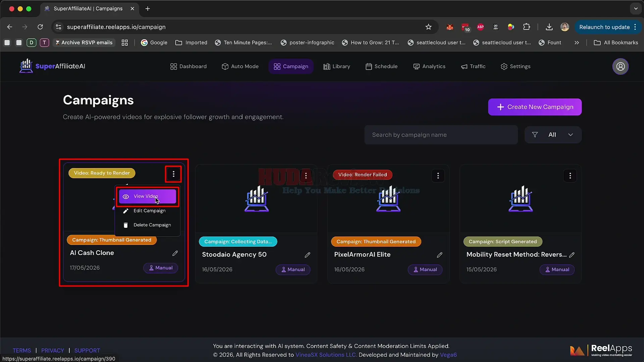Open browser downloads icon
Viewport: 644px width, 362px height.
[549, 27]
